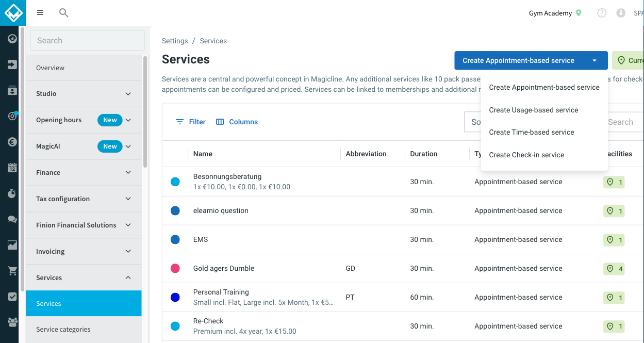Expand the Studio settings section

click(x=84, y=94)
